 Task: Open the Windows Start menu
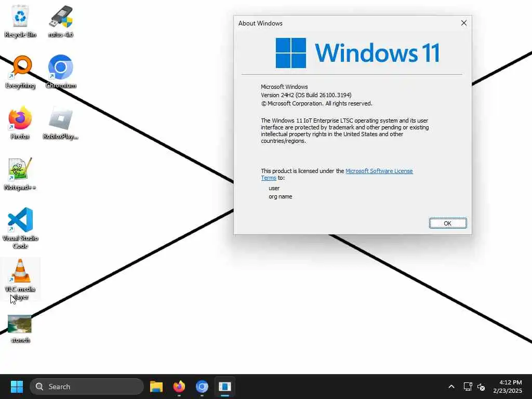pyautogui.click(x=17, y=387)
